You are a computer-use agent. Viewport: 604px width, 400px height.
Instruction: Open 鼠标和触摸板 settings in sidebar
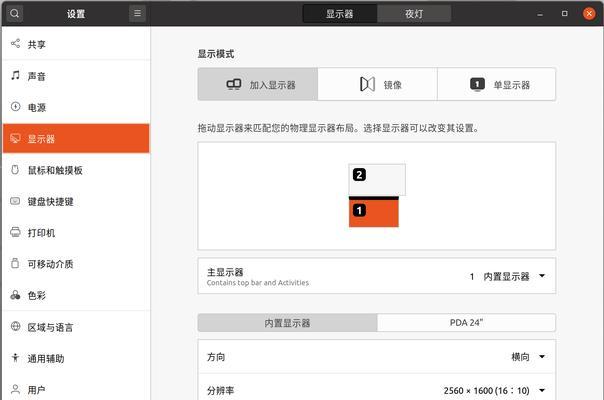point(76,170)
